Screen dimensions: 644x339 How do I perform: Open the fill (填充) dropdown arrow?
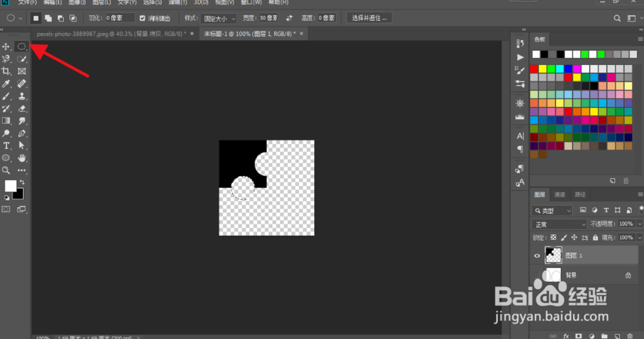pos(639,238)
